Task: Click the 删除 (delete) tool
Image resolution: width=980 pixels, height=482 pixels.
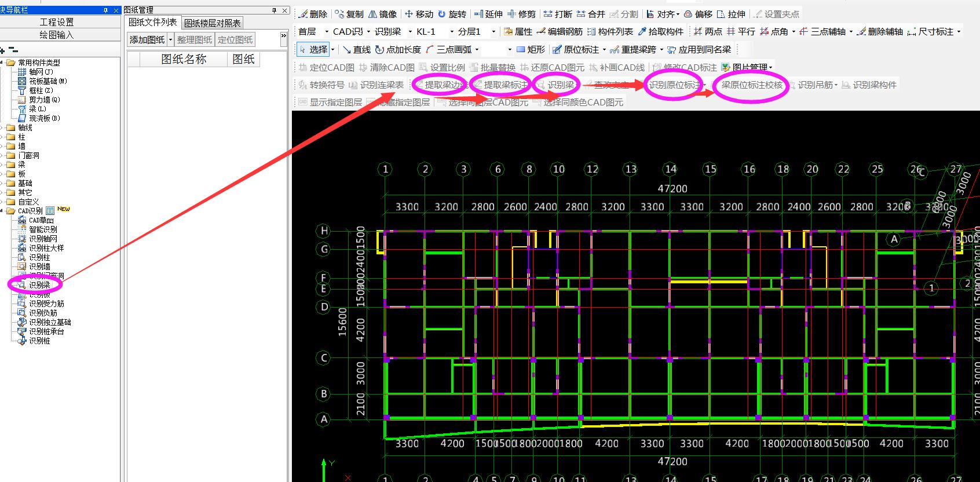Action: (313, 14)
